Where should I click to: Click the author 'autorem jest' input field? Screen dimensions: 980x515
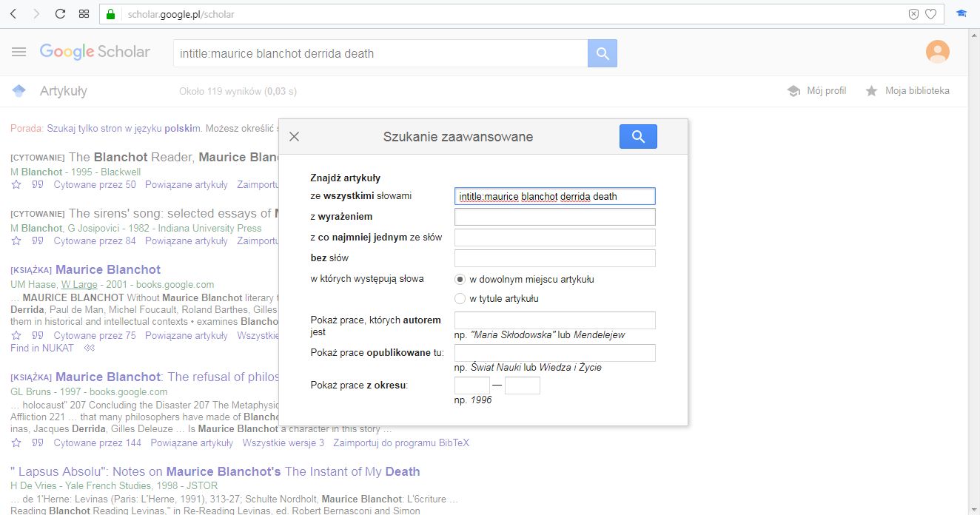click(554, 320)
